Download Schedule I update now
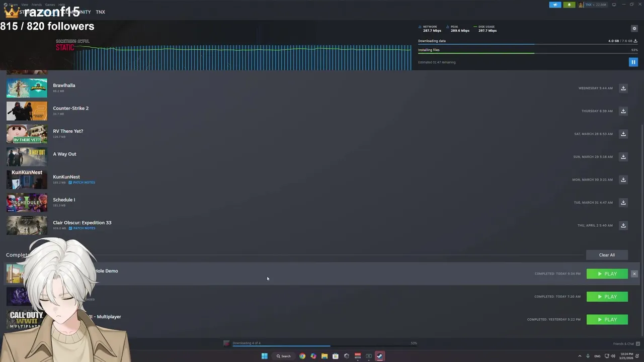This screenshot has height=362, width=644. 623,203
